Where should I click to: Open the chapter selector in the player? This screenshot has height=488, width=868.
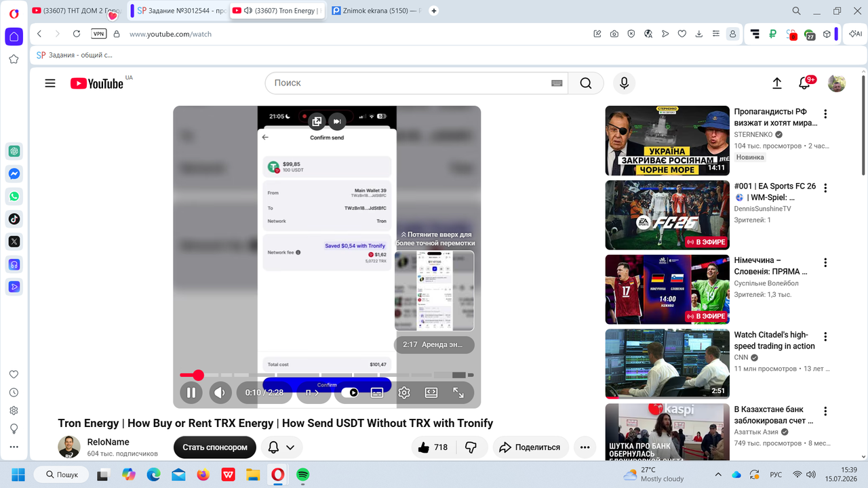coord(312,392)
